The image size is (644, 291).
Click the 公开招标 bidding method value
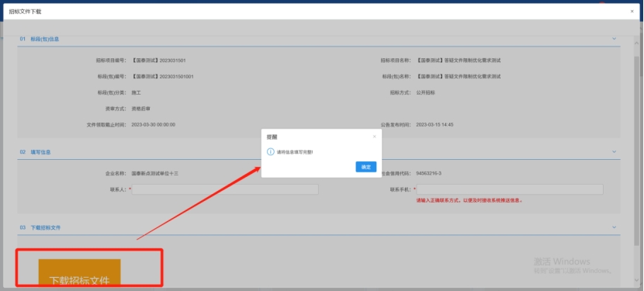(x=425, y=93)
